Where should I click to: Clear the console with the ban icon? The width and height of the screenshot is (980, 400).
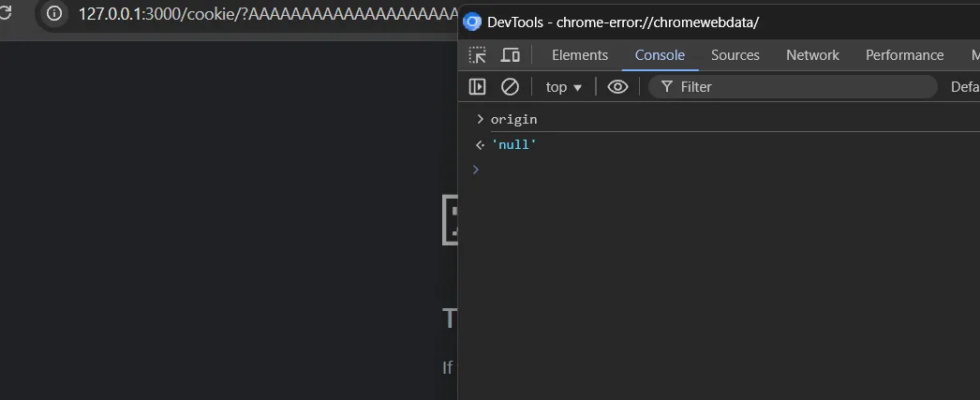510,87
